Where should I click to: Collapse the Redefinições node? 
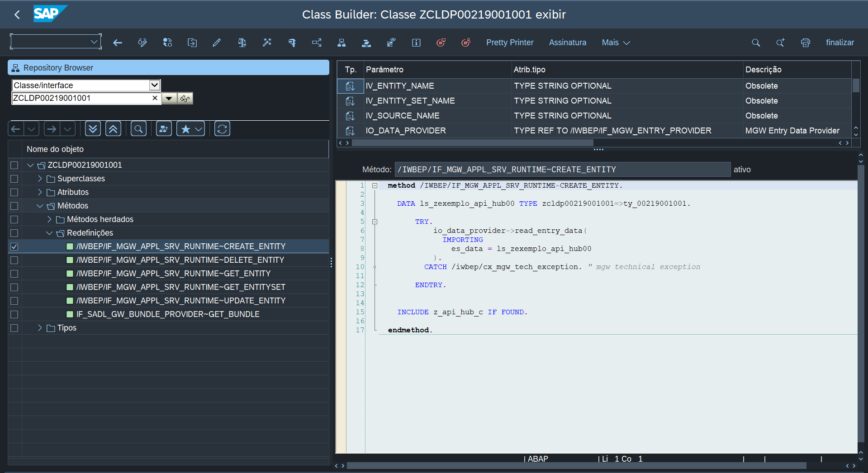(x=49, y=233)
